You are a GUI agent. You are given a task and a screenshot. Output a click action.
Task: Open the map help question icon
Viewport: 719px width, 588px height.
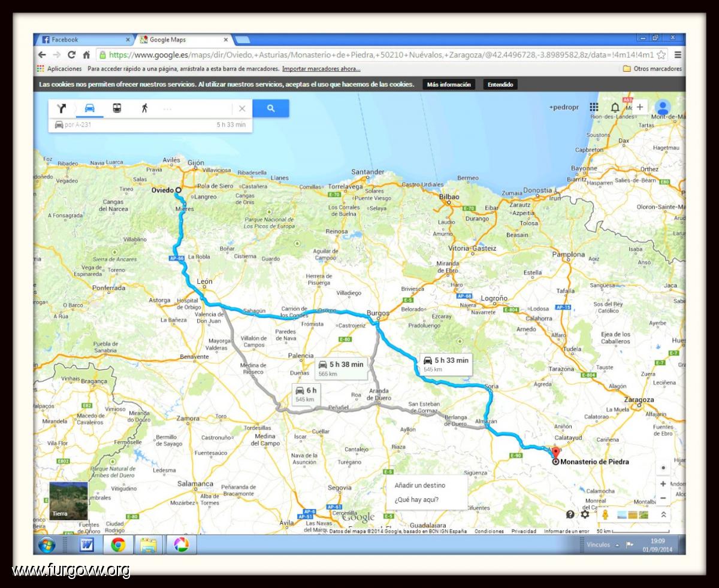(x=570, y=514)
